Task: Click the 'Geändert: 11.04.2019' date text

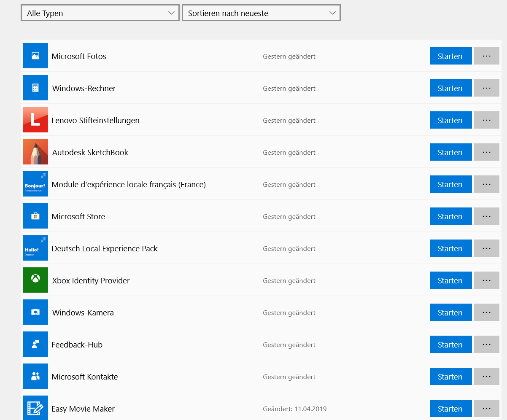Action: tap(295, 409)
